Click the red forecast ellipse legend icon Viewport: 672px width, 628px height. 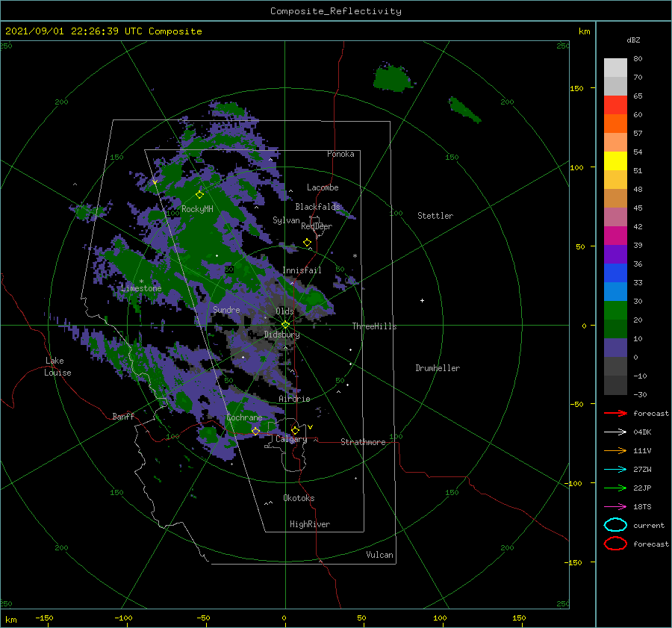(x=615, y=544)
